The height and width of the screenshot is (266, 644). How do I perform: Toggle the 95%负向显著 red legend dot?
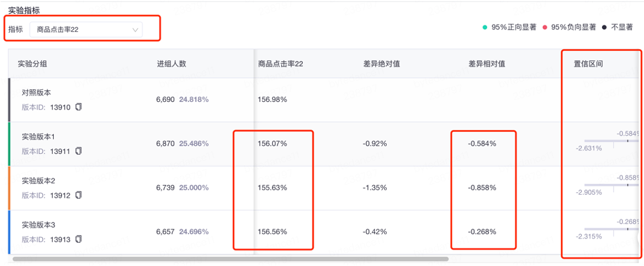tap(545, 27)
